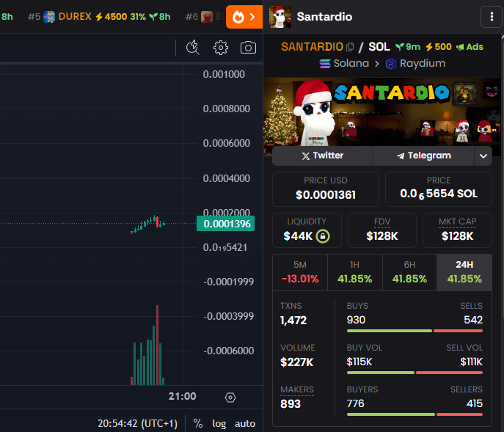
Task: Click the Ads megaphone badge
Action: click(x=470, y=47)
